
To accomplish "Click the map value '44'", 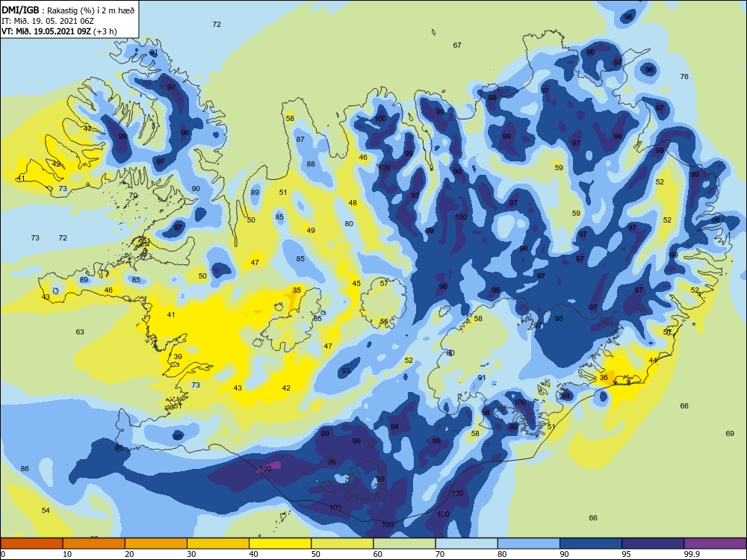I will point(653,360).
